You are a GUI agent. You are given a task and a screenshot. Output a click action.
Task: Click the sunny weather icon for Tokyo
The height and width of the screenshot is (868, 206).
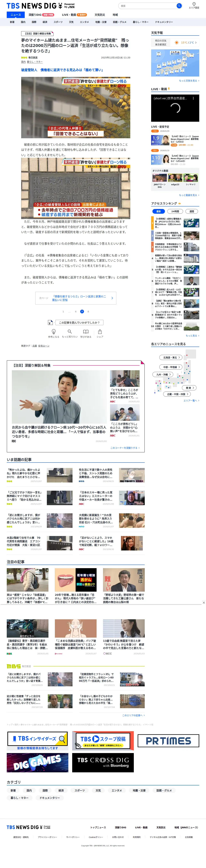coord(176,43)
